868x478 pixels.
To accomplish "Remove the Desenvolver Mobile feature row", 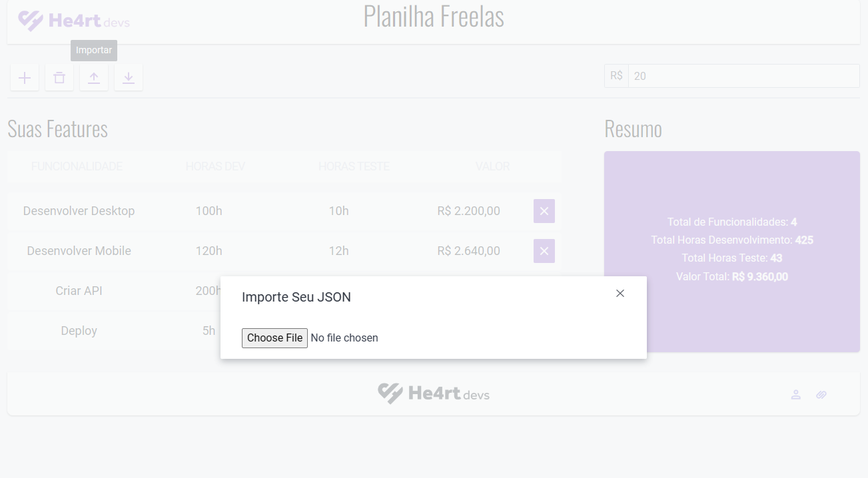I will 544,251.
